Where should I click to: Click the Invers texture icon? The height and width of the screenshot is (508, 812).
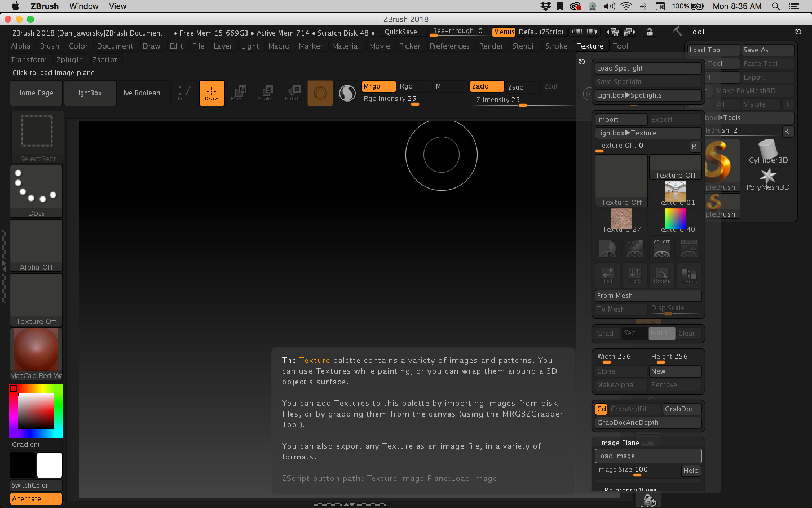click(689, 275)
